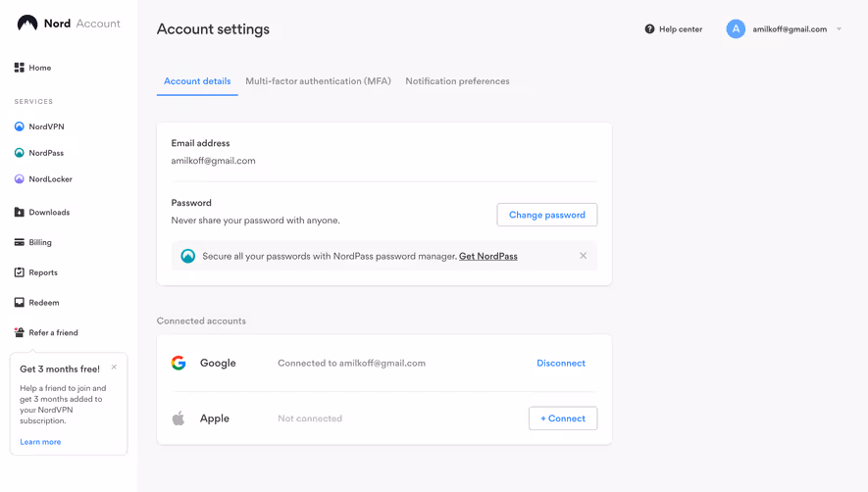This screenshot has width=868, height=492.
Task: Open Notification preferences tab
Action: click(x=457, y=81)
